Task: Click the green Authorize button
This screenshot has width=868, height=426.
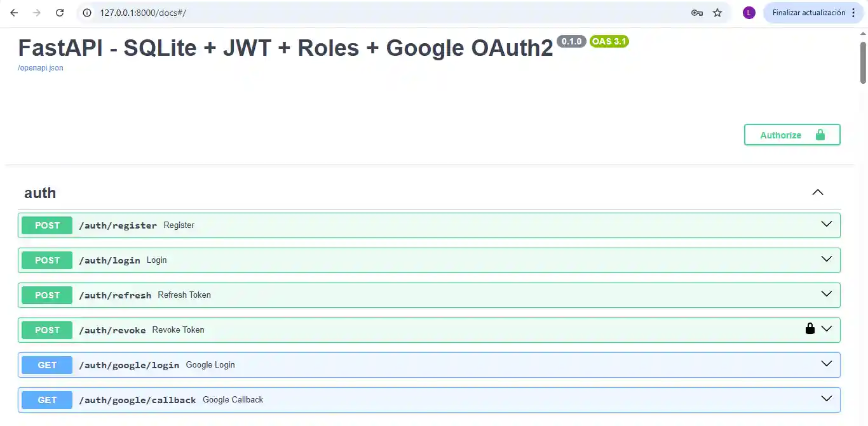Action: [x=792, y=135]
